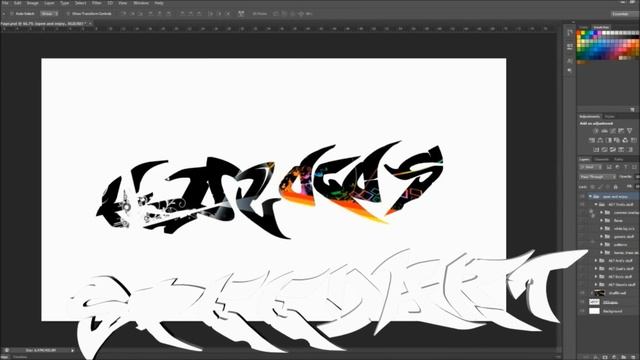640x360 pixels.
Task: Open the Essentials workspace dropdown
Action: tap(625, 13)
